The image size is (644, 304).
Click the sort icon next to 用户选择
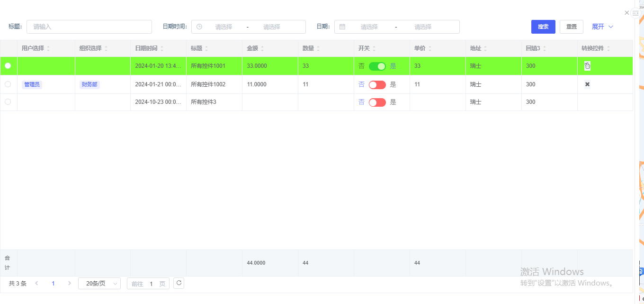click(x=48, y=48)
